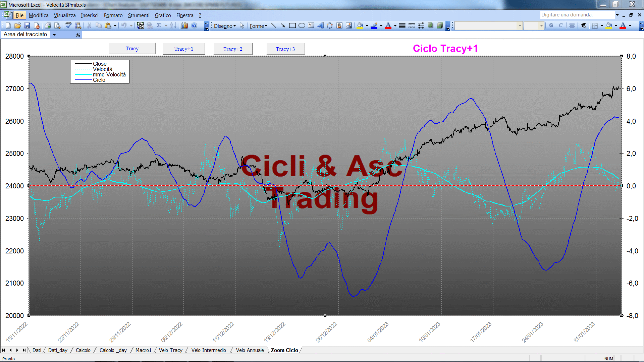Insert picture from file icon
644x362 pixels.
349,26
